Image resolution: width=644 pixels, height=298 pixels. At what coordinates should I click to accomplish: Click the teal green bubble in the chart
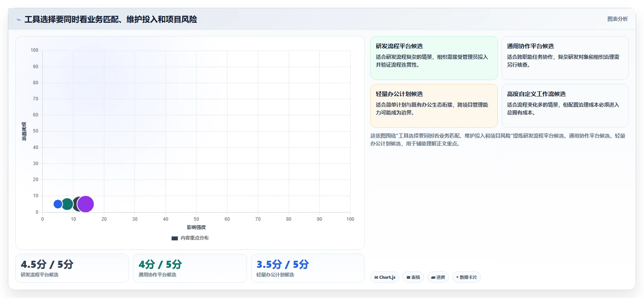point(67,204)
